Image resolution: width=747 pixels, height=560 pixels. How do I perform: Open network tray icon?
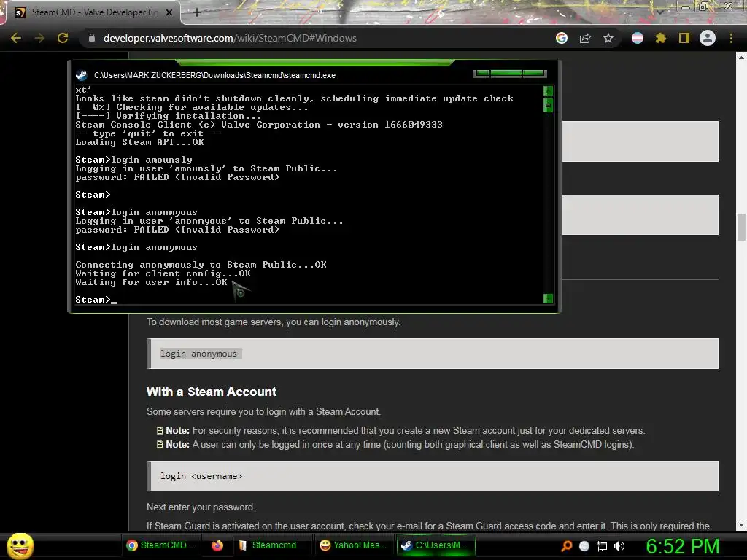[602, 546]
